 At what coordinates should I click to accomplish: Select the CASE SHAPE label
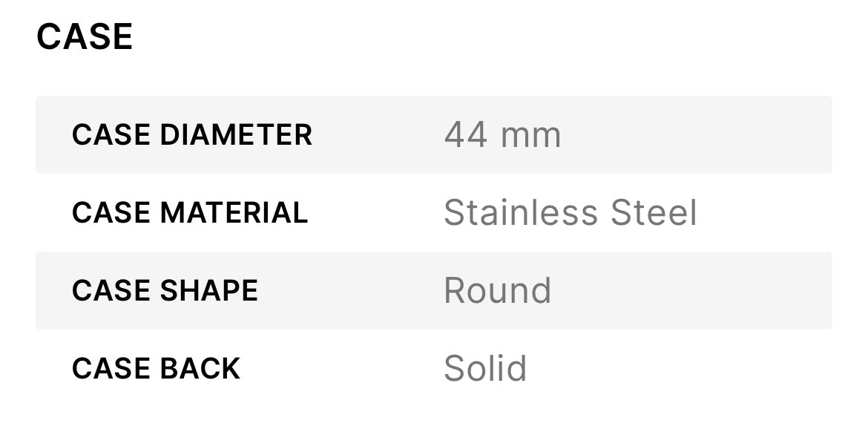[x=165, y=291]
